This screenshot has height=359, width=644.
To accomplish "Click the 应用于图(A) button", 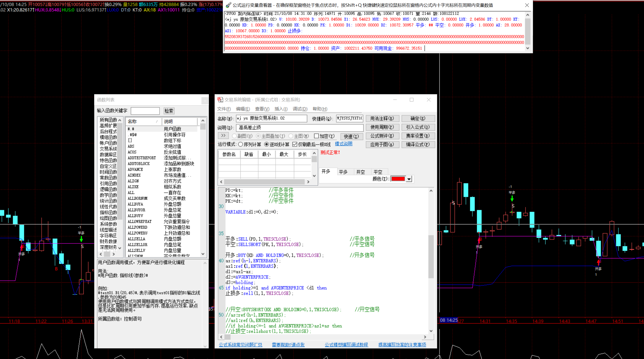I will pyautogui.click(x=382, y=144).
